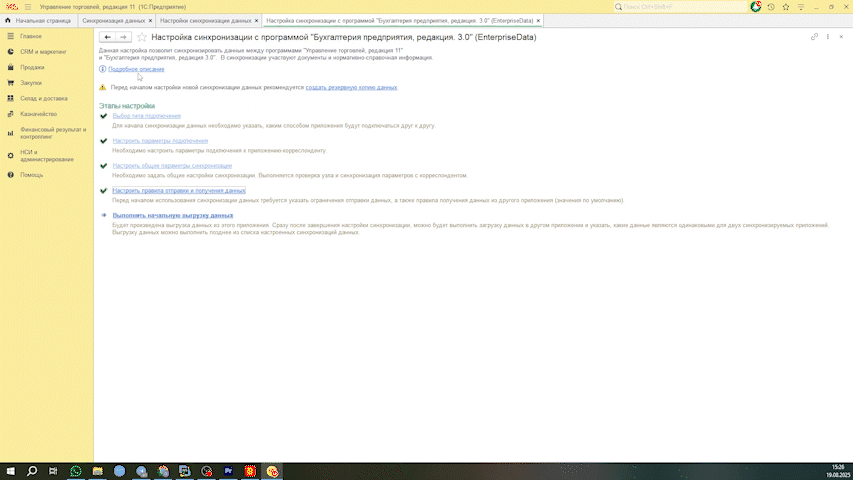Open the history clock icon in title bar

click(x=771, y=7)
